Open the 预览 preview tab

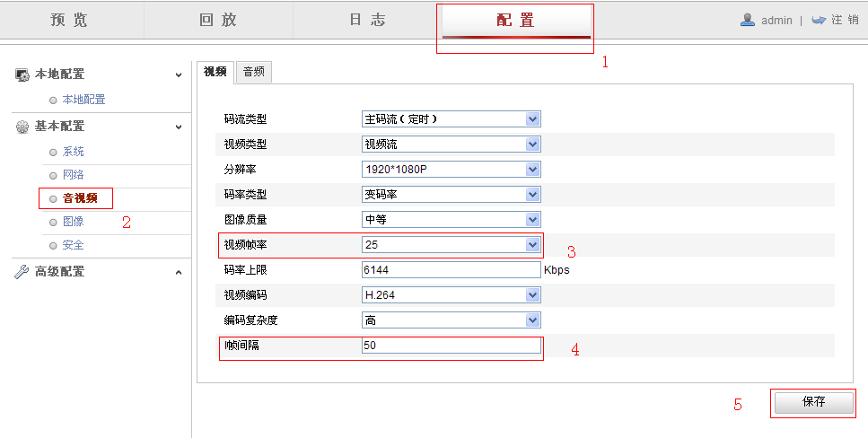(x=69, y=20)
